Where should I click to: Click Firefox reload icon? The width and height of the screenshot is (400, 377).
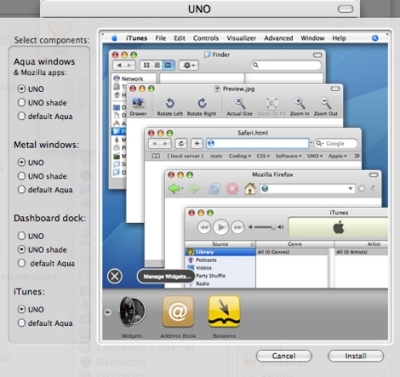tap(214, 189)
